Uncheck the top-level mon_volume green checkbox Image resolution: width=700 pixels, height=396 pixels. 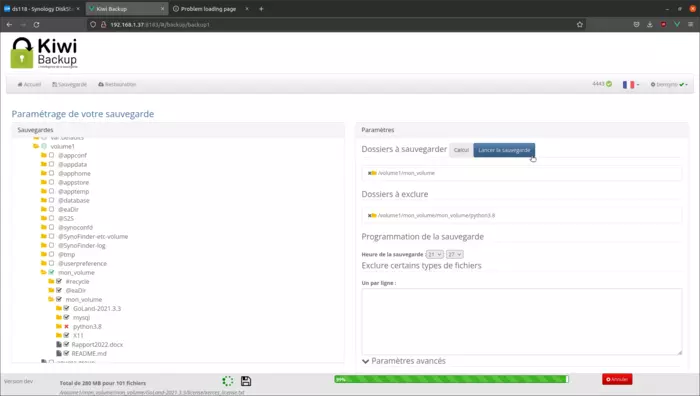(51, 272)
